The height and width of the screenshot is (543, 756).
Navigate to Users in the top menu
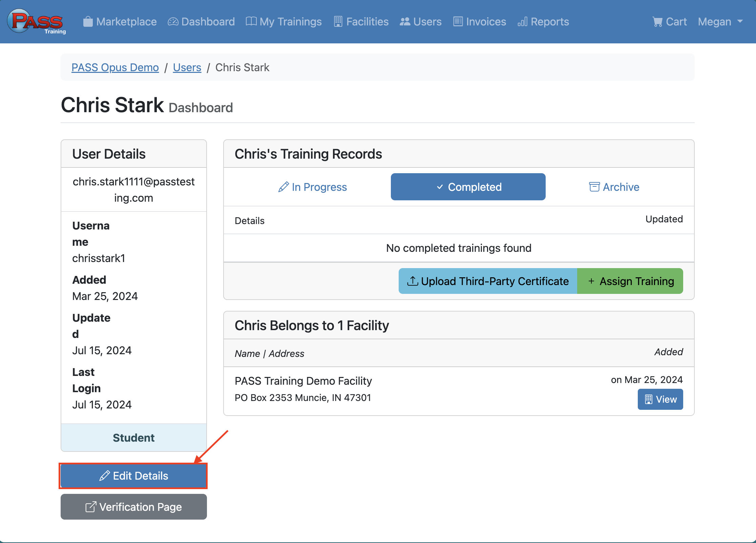(x=421, y=22)
